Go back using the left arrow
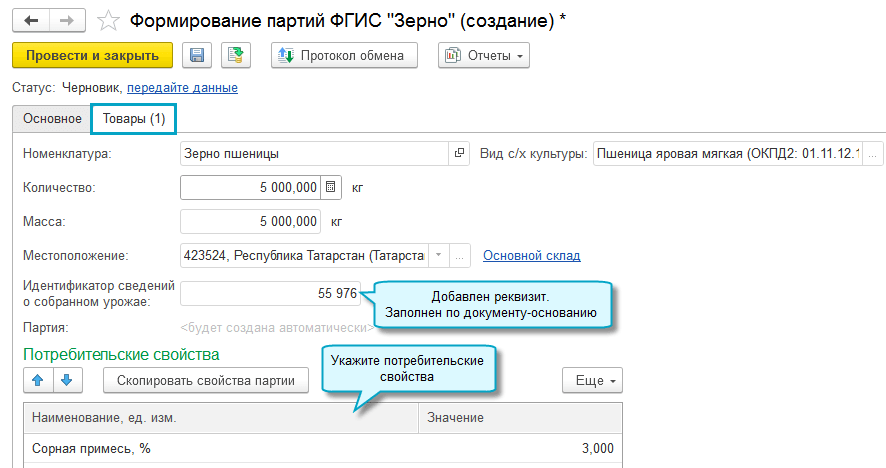The image size is (886, 468). click(x=31, y=20)
